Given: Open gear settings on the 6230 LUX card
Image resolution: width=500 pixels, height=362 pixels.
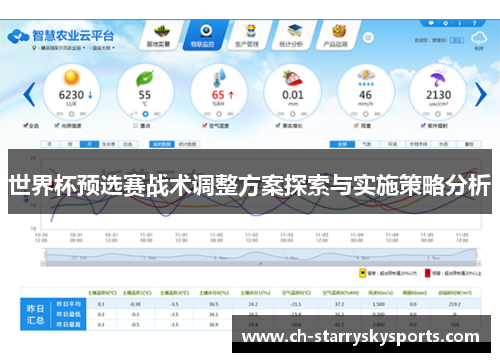Looking at the screenshot, I should click(71, 114).
